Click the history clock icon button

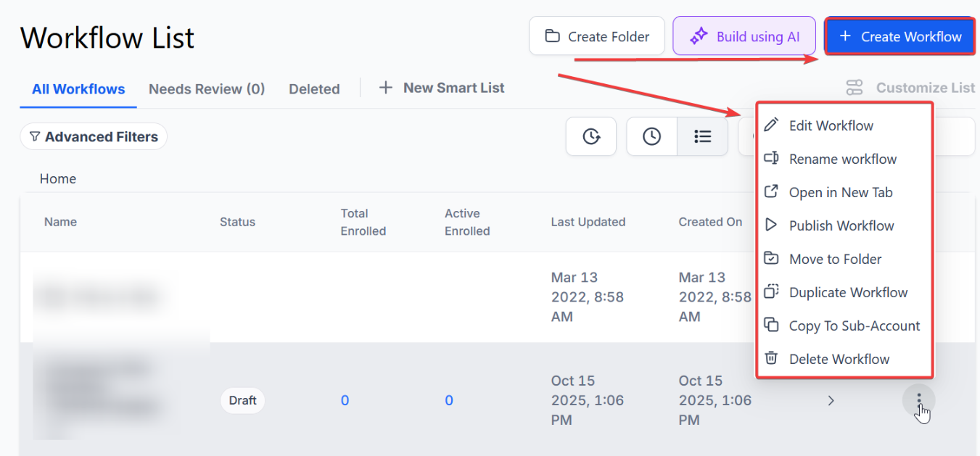(591, 136)
